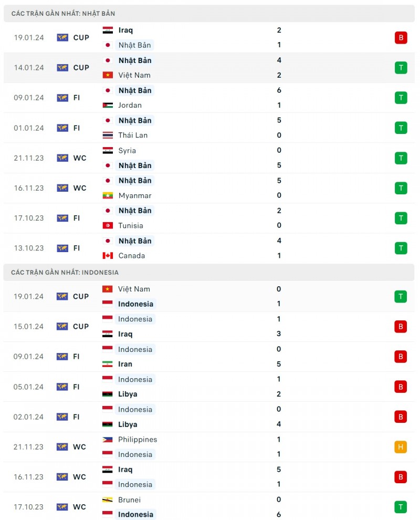
Task: Select the 'Các trận gần nhất: Nhật Bản' header
Action: (x=63, y=13)
